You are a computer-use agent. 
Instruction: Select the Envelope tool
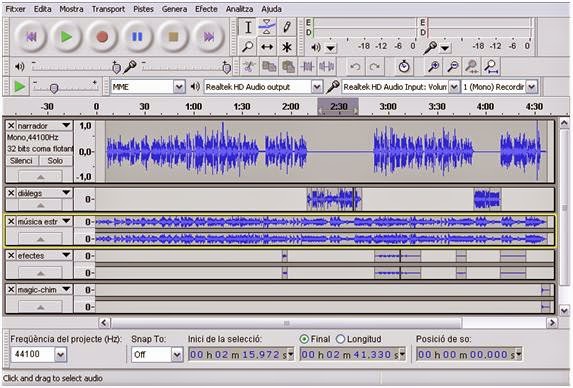tap(267, 27)
